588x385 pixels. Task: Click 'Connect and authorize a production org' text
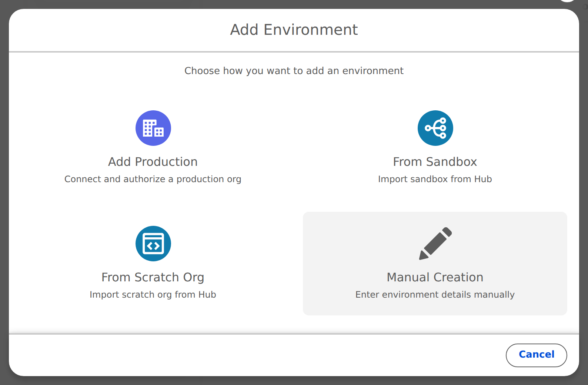coord(153,179)
